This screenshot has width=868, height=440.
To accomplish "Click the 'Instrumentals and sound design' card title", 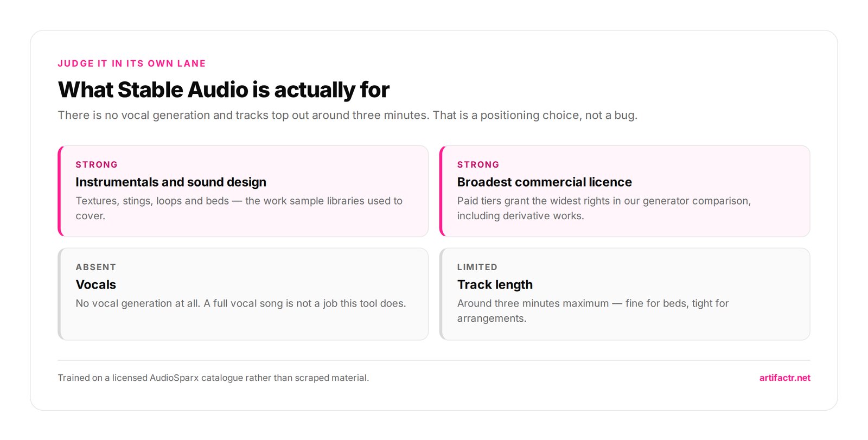I will point(171,182).
